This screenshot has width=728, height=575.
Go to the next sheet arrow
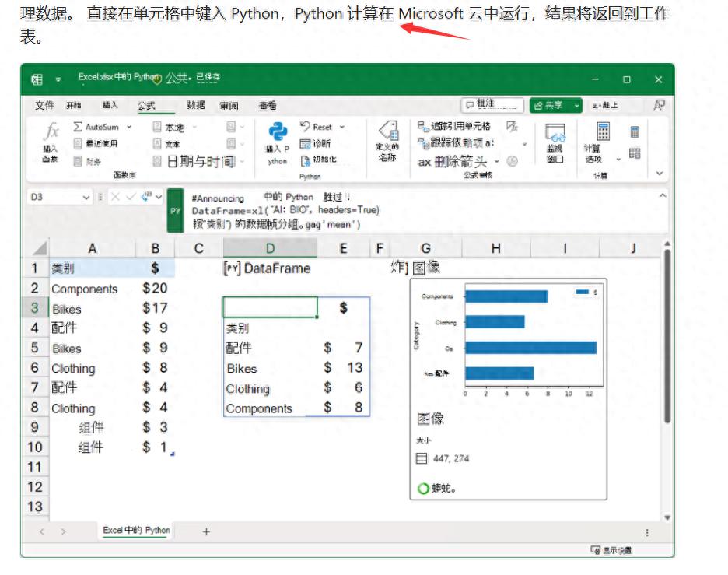click(x=63, y=531)
